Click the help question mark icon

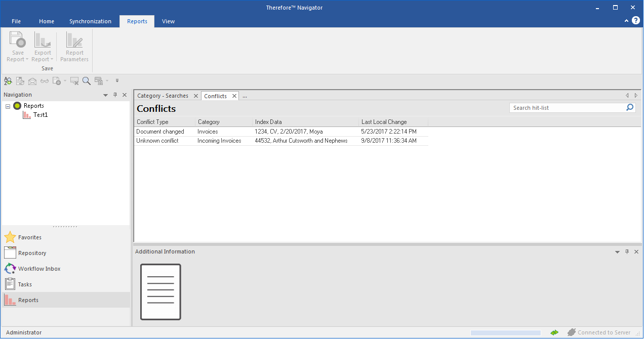pos(636,21)
